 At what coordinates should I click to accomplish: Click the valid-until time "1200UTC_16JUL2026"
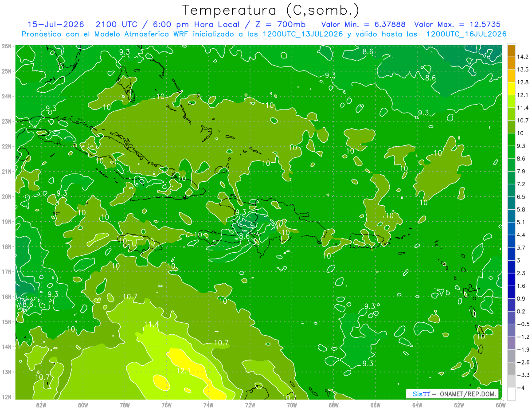(466, 34)
